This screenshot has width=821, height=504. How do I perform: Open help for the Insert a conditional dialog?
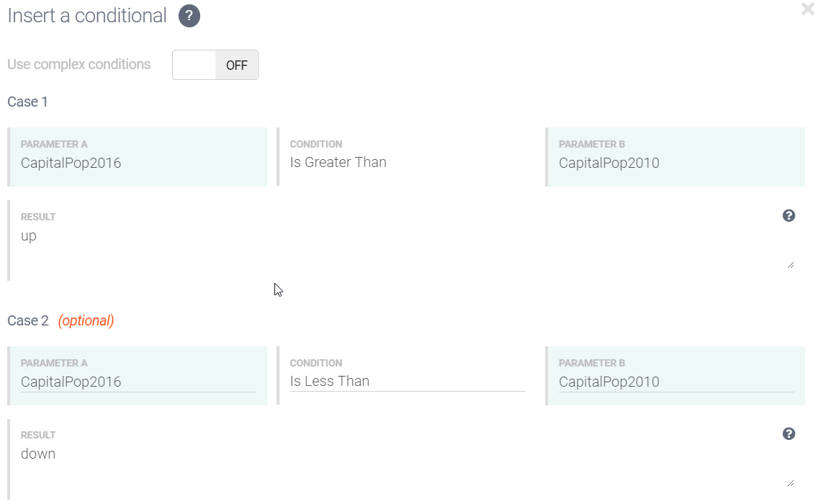pos(189,16)
